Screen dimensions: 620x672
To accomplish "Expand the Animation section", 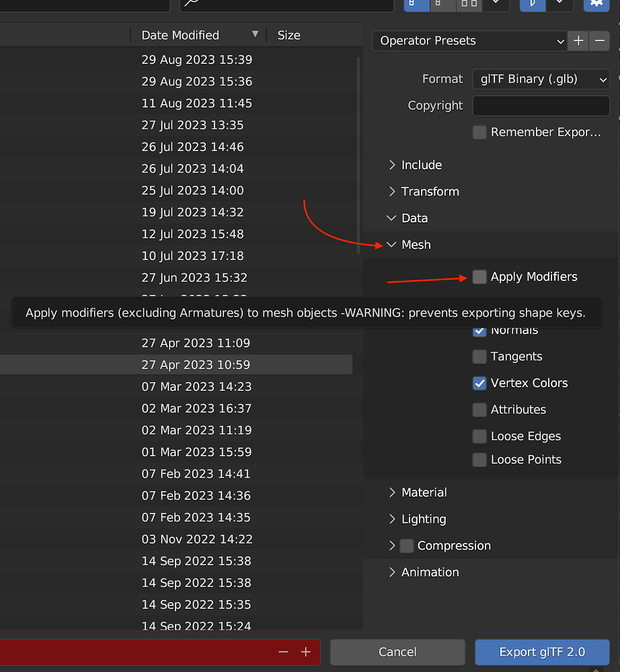I will pyautogui.click(x=424, y=572).
